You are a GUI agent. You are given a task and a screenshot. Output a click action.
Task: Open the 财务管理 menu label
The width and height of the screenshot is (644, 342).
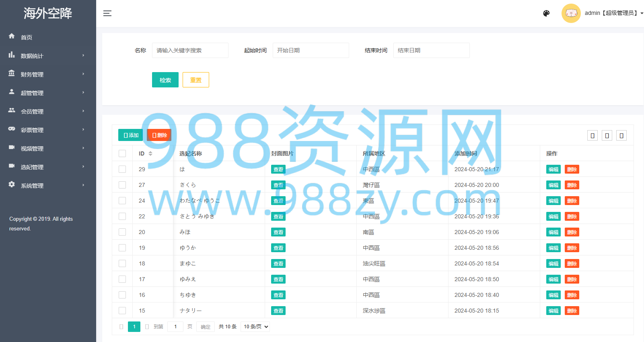pyautogui.click(x=32, y=75)
